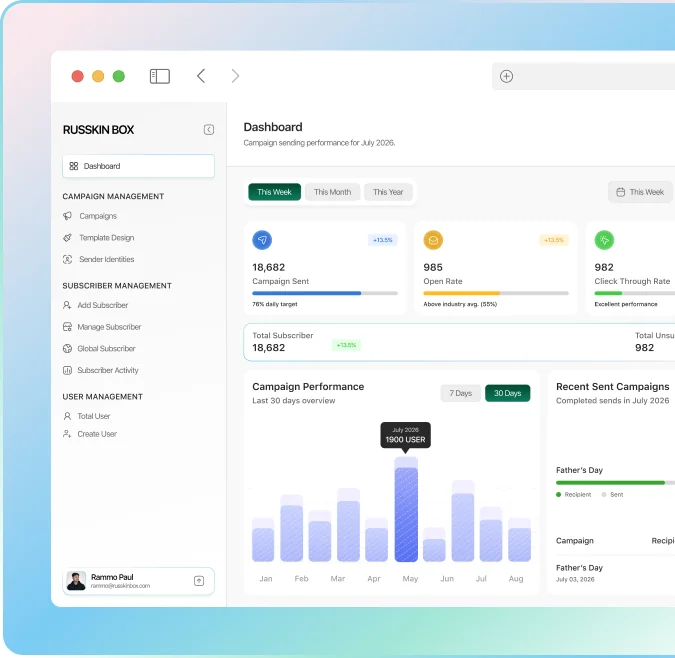This screenshot has width=675, height=658.
Task: Collapse the RUSSKIN BOX sidebar
Action: click(x=209, y=130)
